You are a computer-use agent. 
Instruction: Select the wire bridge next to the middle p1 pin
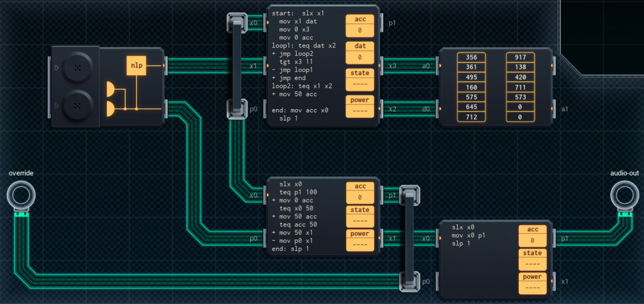pos(410,196)
